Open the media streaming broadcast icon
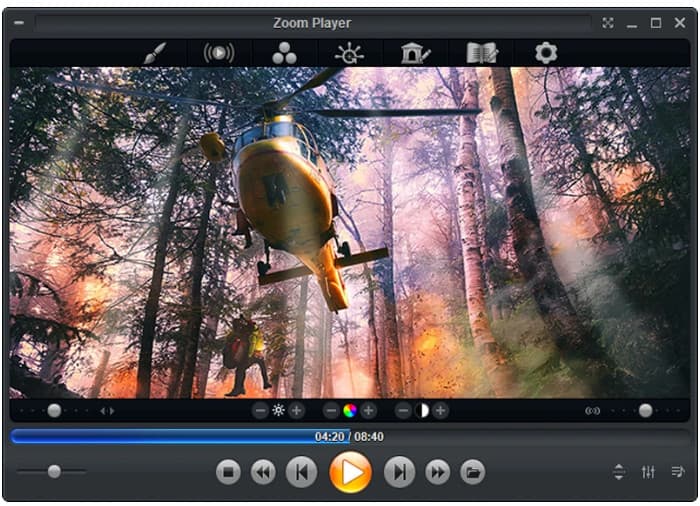Image resolution: width=700 pixels, height=506 pixels. tap(219, 53)
